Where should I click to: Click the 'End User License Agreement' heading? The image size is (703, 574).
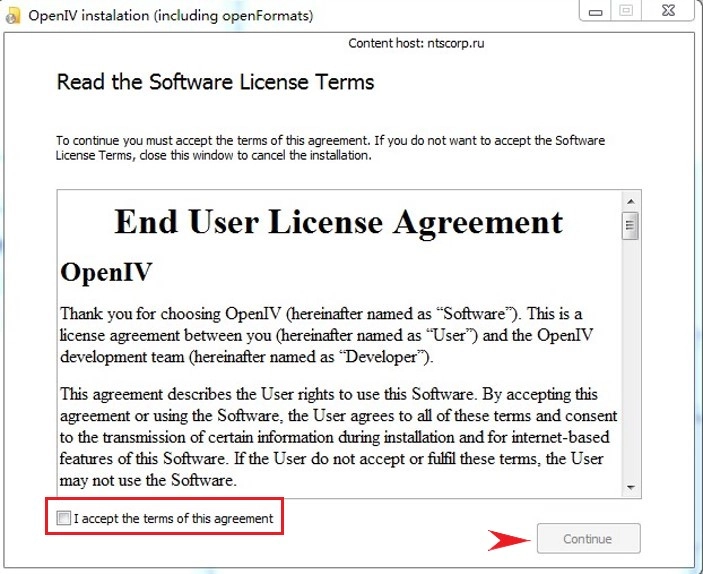tap(339, 221)
